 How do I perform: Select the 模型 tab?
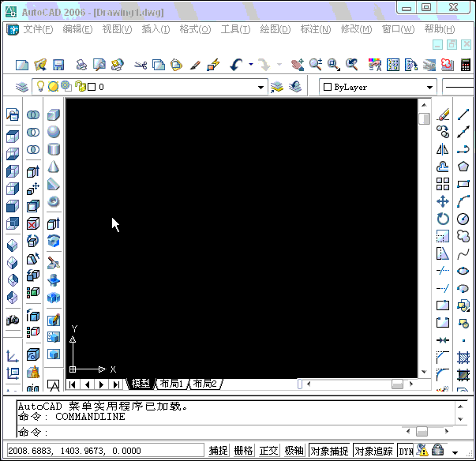(141, 384)
